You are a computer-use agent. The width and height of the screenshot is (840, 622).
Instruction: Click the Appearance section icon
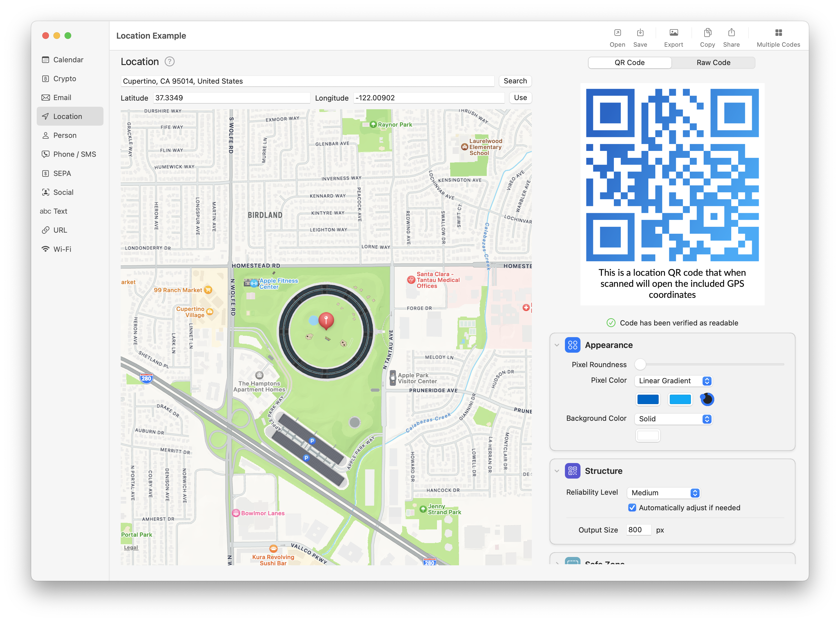click(572, 345)
